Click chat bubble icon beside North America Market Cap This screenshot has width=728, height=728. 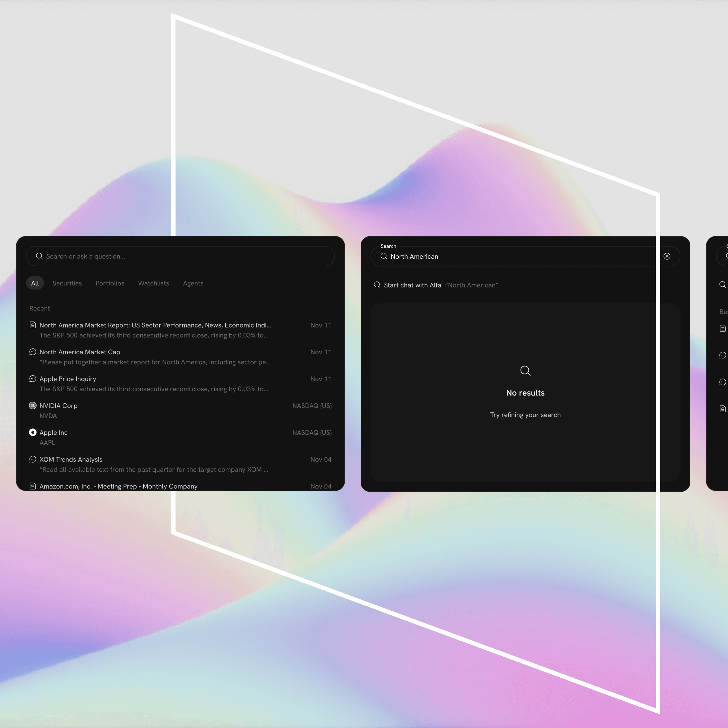coord(33,351)
